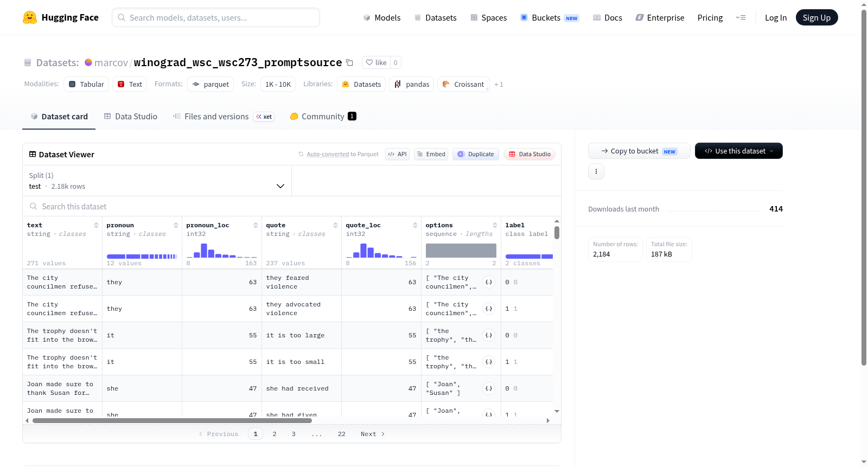
Task: Go to page 3 of results
Action: [x=293, y=434]
